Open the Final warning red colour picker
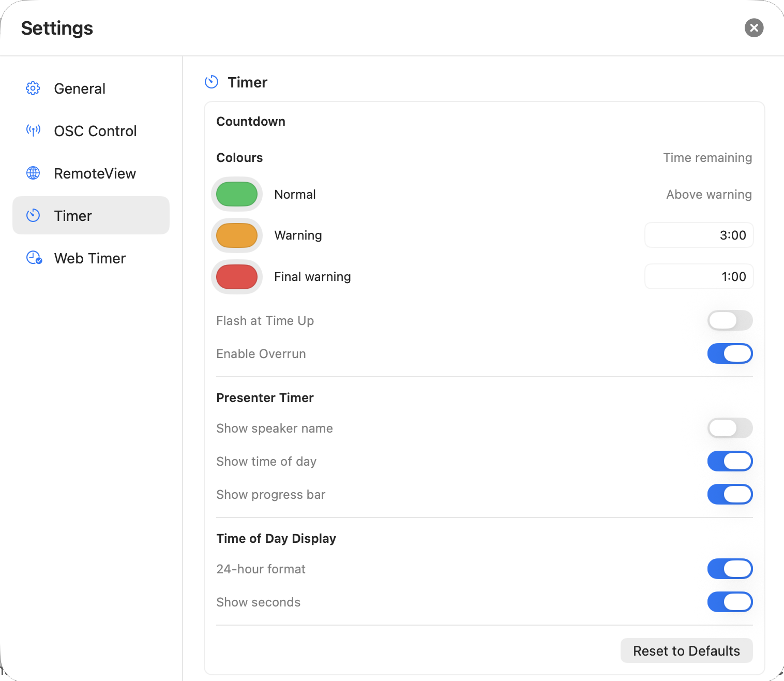Screen dimensions: 784x681 coord(237,277)
